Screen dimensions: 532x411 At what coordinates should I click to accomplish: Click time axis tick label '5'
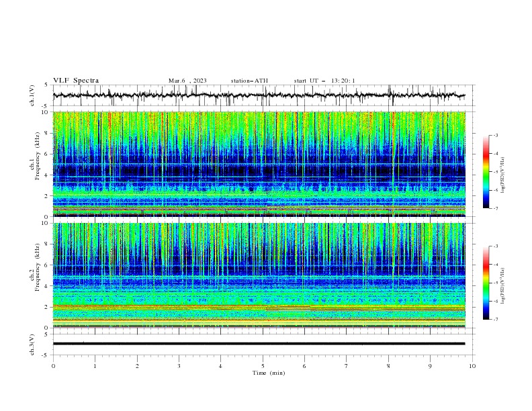tap(263, 366)
